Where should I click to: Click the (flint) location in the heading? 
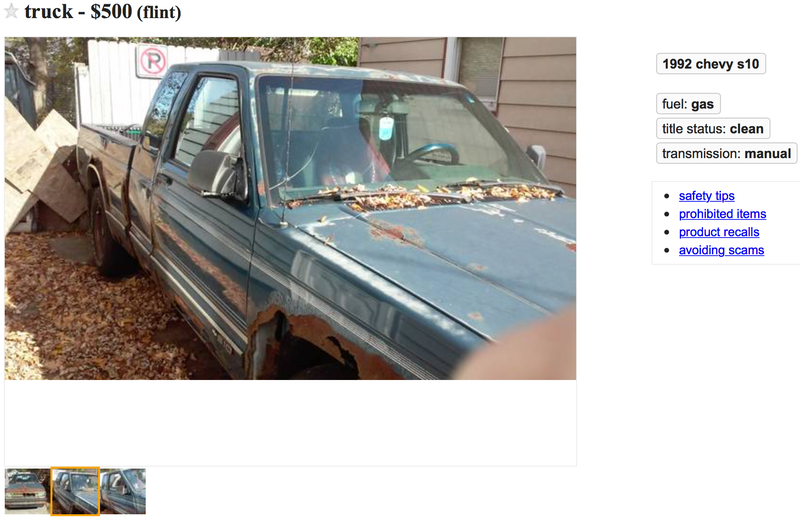[x=159, y=12]
